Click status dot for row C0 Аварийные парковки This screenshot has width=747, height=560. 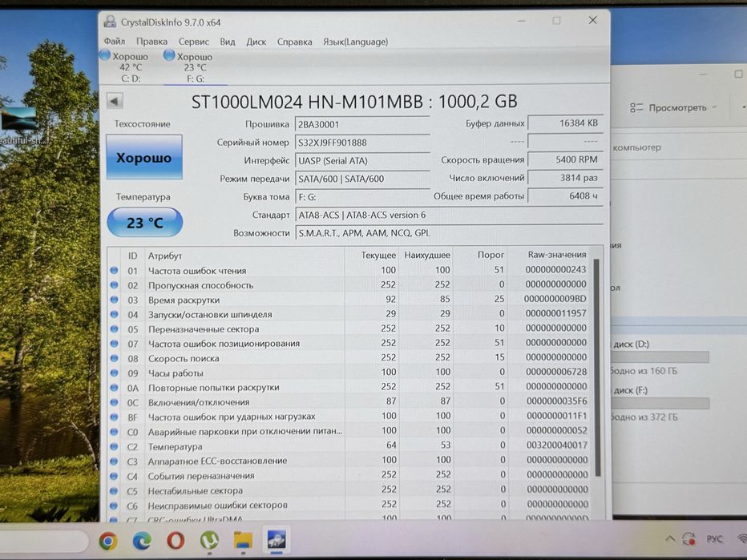[114, 432]
